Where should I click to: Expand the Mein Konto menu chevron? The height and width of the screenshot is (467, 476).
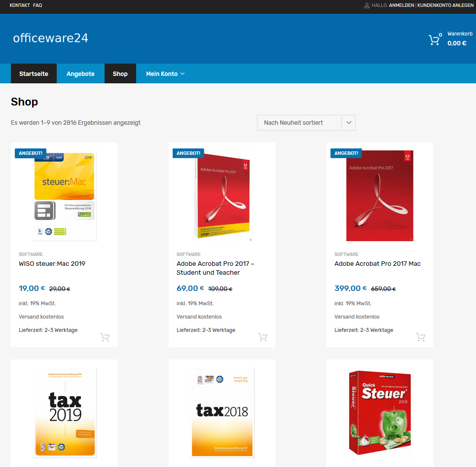(183, 74)
